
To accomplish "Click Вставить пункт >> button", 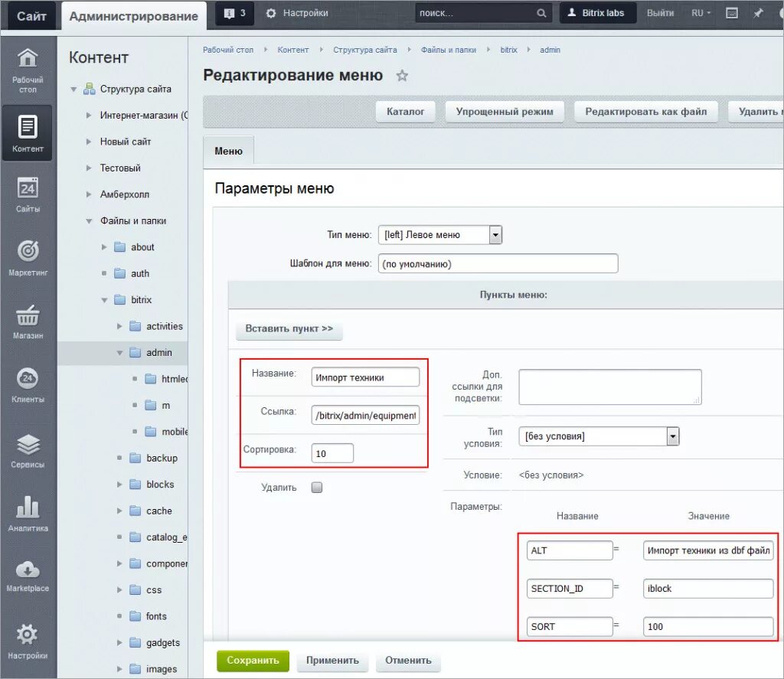I will [x=289, y=328].
